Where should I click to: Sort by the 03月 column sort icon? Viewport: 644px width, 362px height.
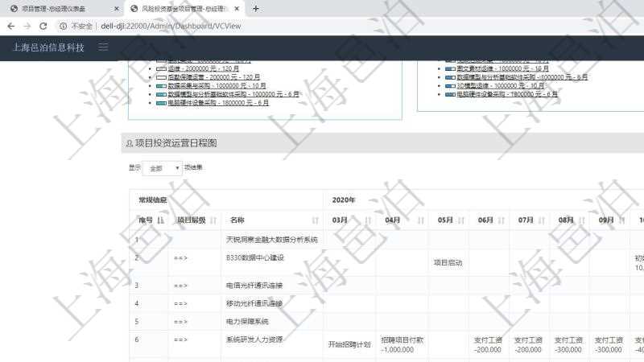pos(368,220)
